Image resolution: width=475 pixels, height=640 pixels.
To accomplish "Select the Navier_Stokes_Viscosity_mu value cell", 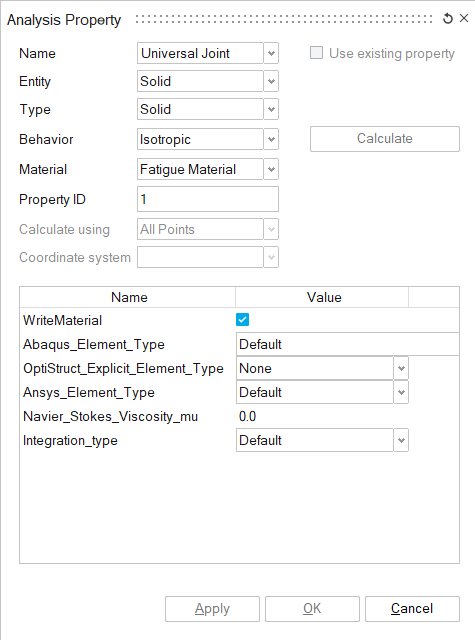I will tap(322, 416).
